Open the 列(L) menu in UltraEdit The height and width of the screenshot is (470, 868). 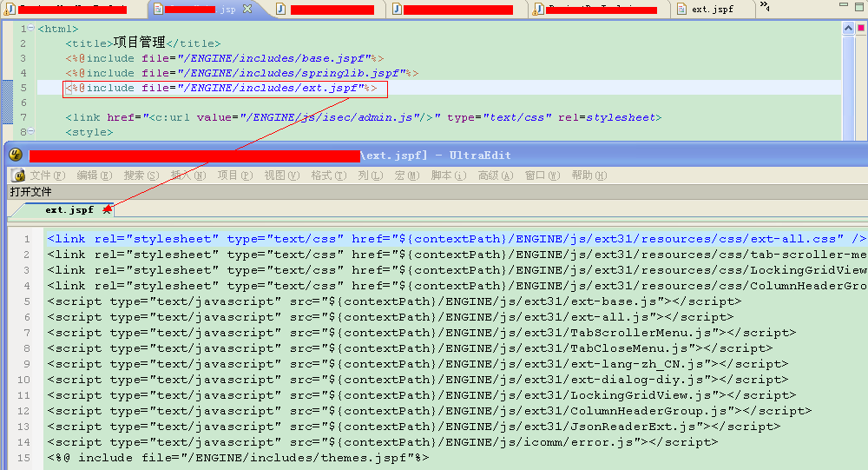[x=371, y=175]
